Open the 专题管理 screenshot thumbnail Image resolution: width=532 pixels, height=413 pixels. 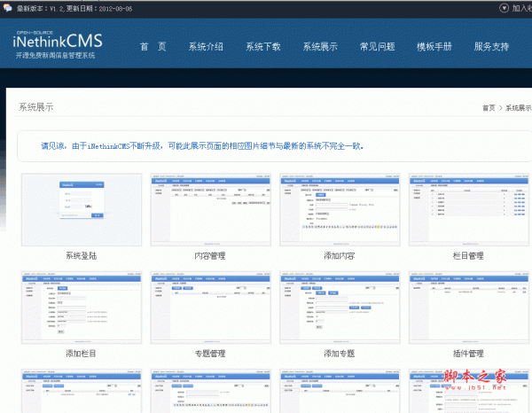click(211, 308)
